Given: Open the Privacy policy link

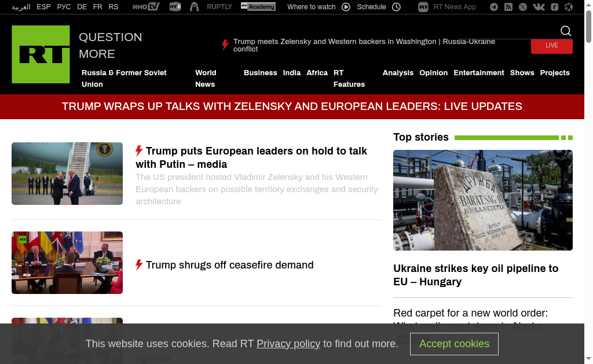Looking at the screenshot, I should pyautogui.click(x=288, y=344).
